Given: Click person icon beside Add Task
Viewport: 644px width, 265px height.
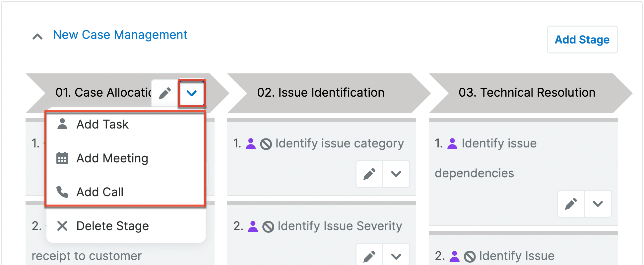Looking at the screenshot, I should tap(62, 124).
